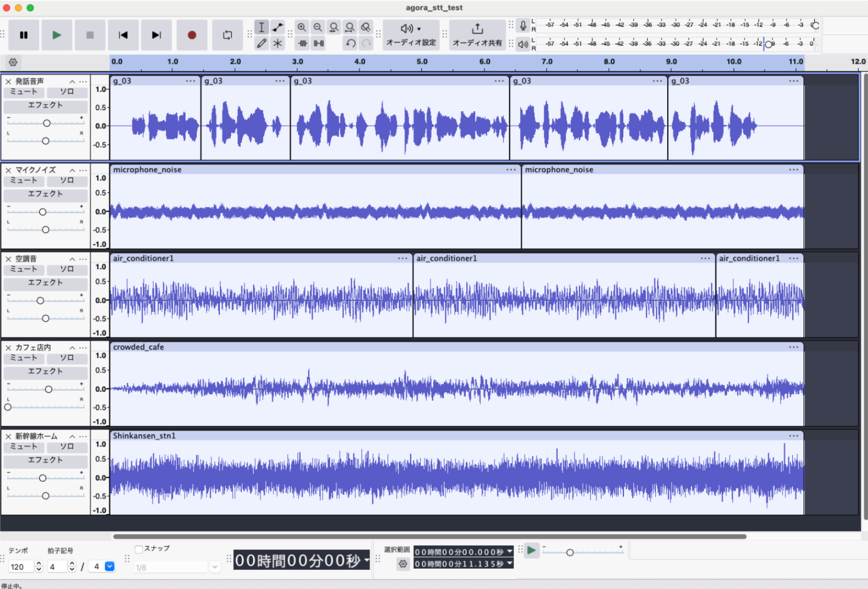Open エフェクト for the マイクノイズ track
The image size is (868, 589).
coord(45,194)
